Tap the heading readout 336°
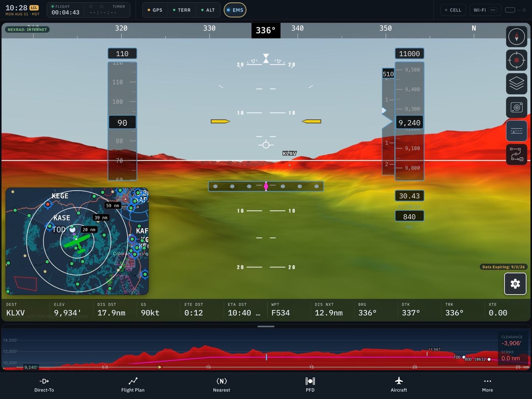Screen dimensions: 532x399 pos(266,30)
